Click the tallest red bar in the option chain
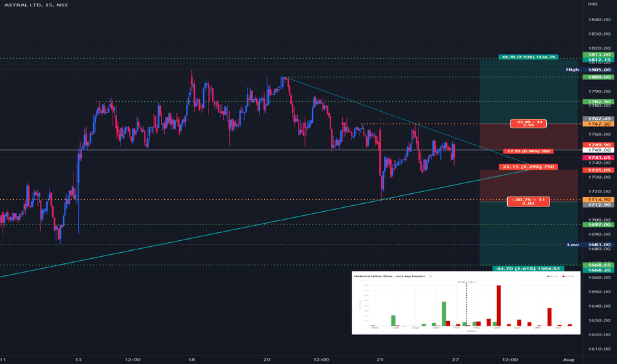 (x=498, y=305)
